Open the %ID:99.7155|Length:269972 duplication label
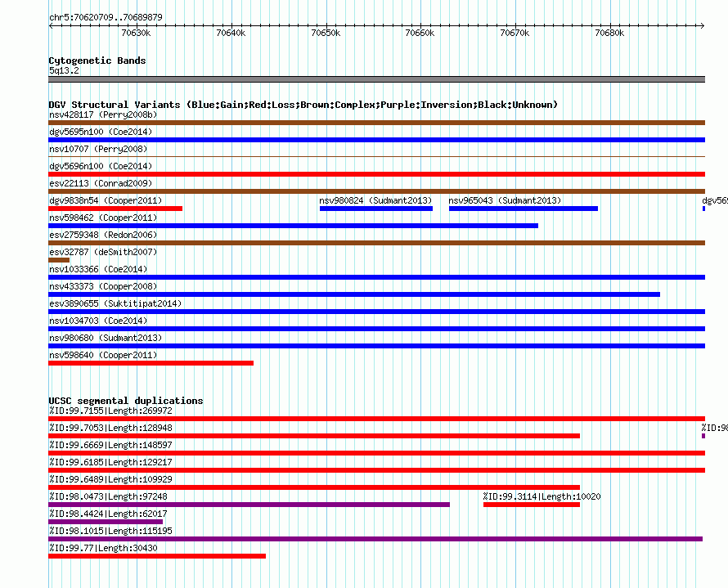 pyautogui.click(x=110, y=411)
